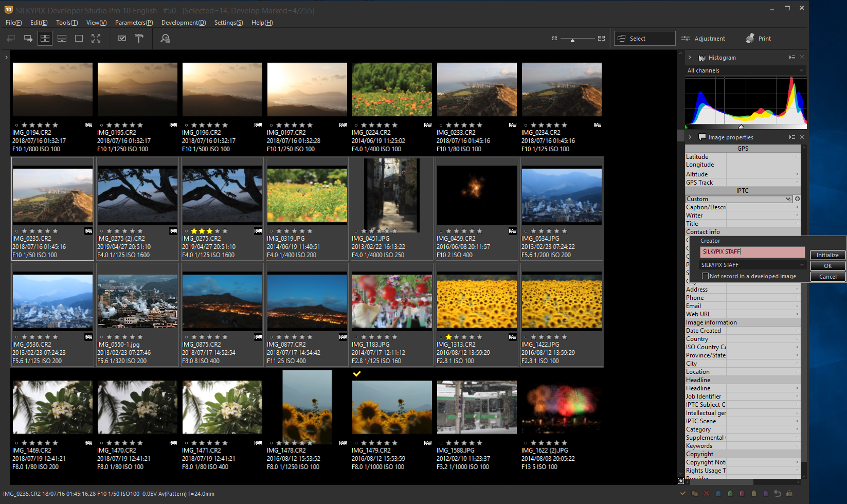The height and width of the screenshot is (504, 847).
Task: Switch to combination display mode icon
Action: [62, 39]
